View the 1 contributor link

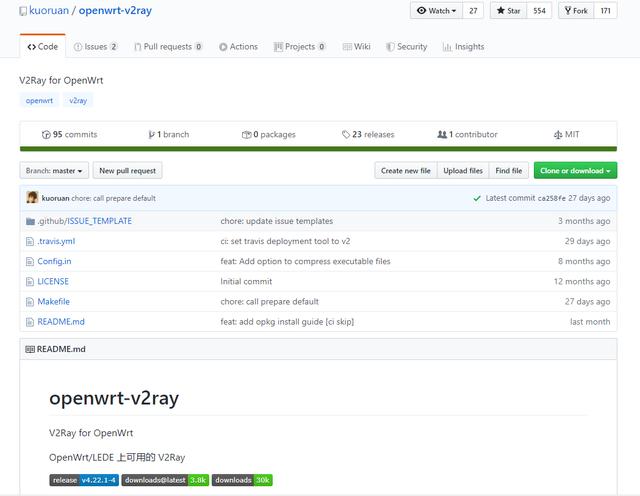[x=467, y=134]
